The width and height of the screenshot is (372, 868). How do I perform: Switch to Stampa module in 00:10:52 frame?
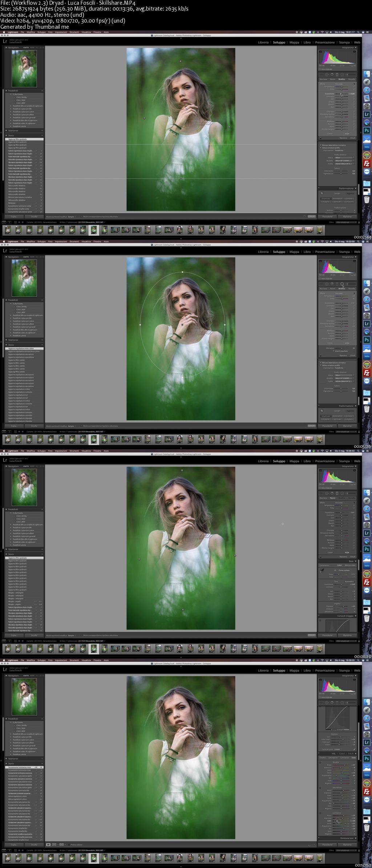click(x=344, y=671)
